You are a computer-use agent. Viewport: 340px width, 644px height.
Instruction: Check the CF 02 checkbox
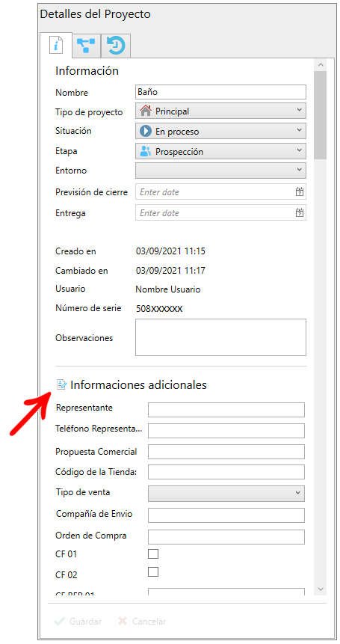point(153,571)
